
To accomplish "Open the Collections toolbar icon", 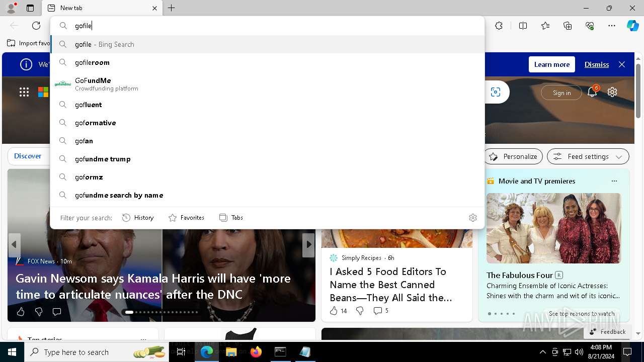I will click(x=568, y=26).
